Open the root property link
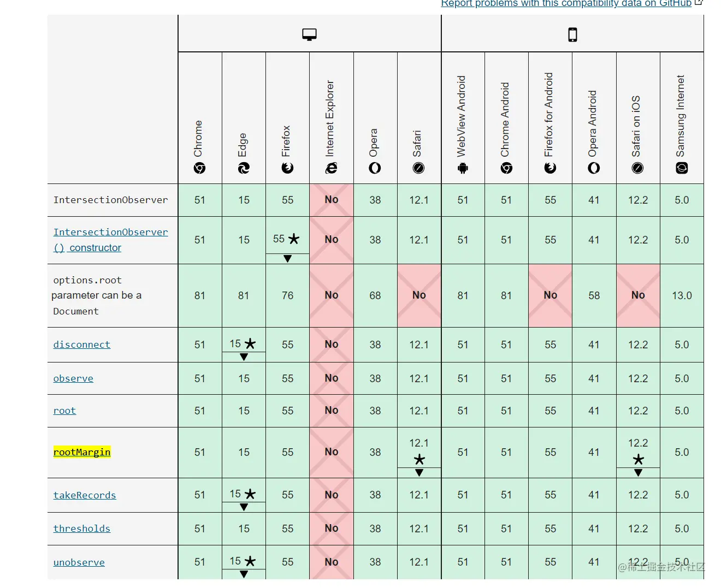Viewport: 721px width, 588px height. tap(64, 411)
